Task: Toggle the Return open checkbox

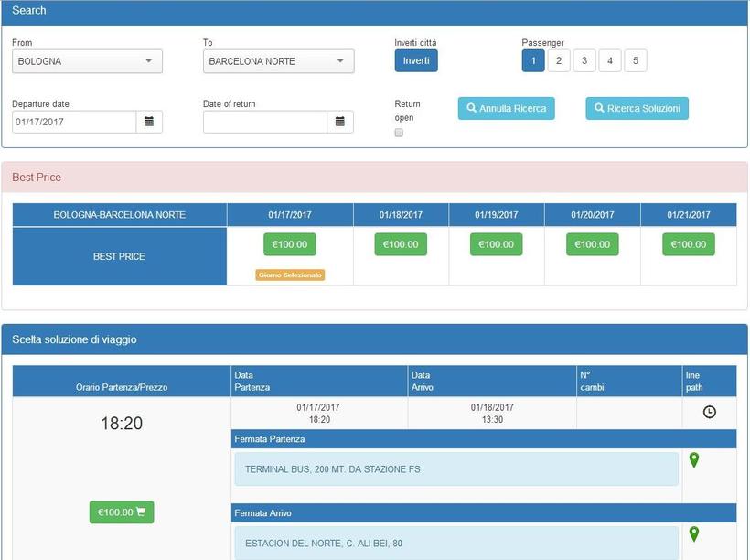Action: point(399,133)
